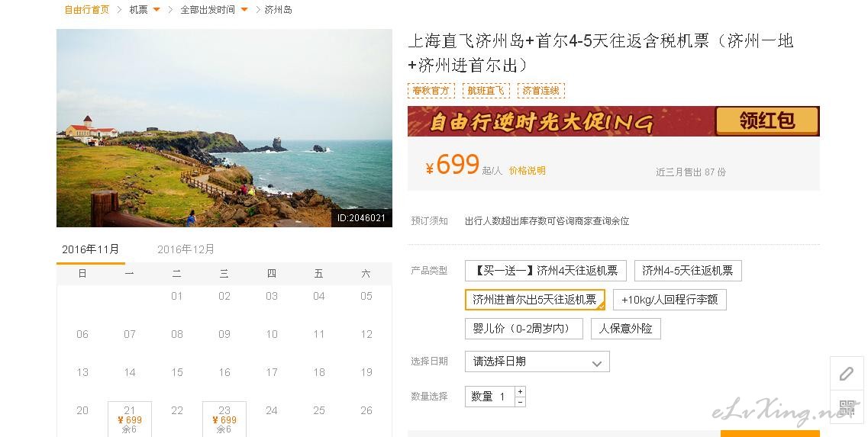Select November 23 priced ¥699
The image size is (868, 437).
pos(224,419)
